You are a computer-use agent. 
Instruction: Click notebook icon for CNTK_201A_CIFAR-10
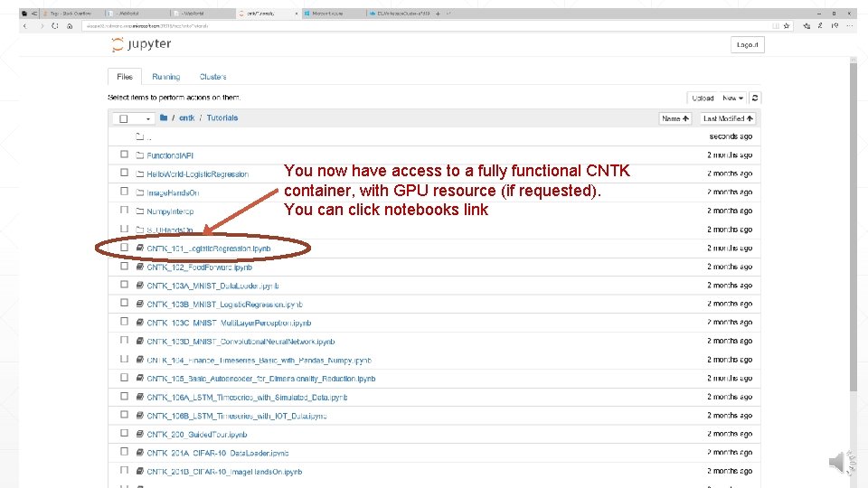[140, 453]
